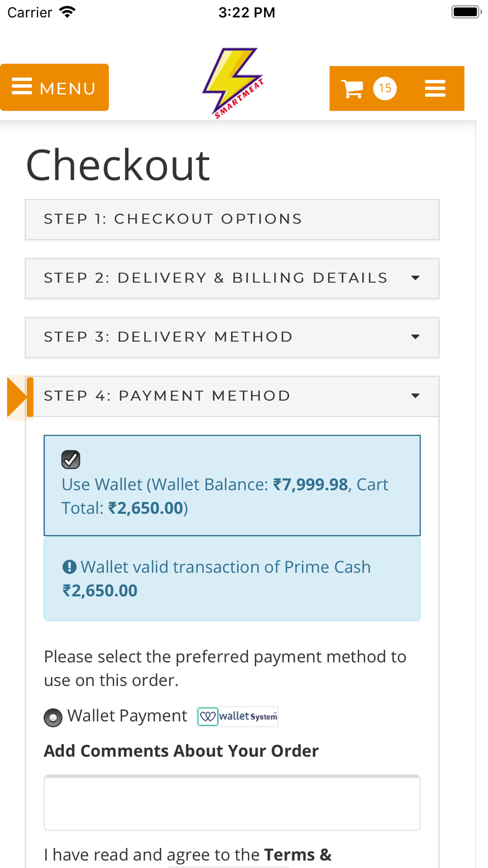Tap the Step 3: Delivery Method header
Viewport: 488px width, 868px height.
pos(232,337)
